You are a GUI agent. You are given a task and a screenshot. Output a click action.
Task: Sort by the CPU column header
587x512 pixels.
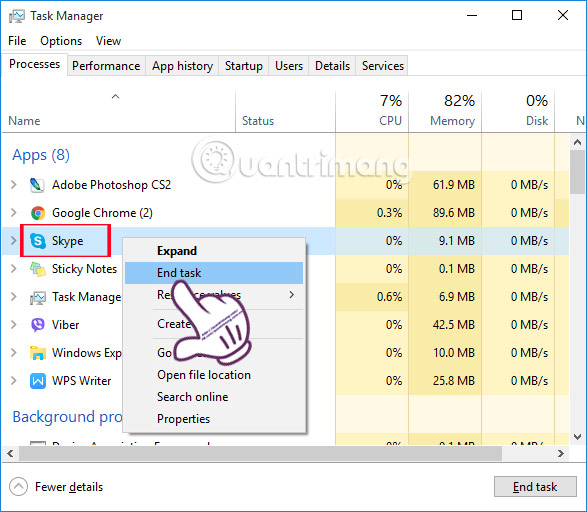point(372,111)
